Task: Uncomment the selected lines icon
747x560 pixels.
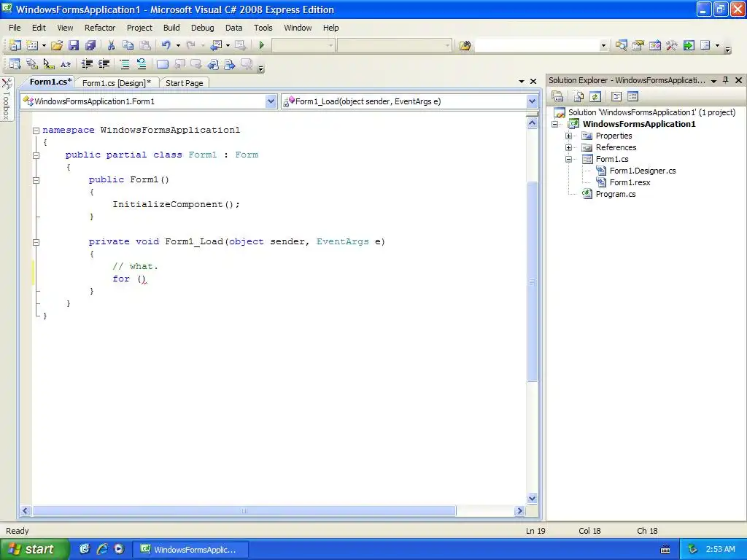Action: 142,64
